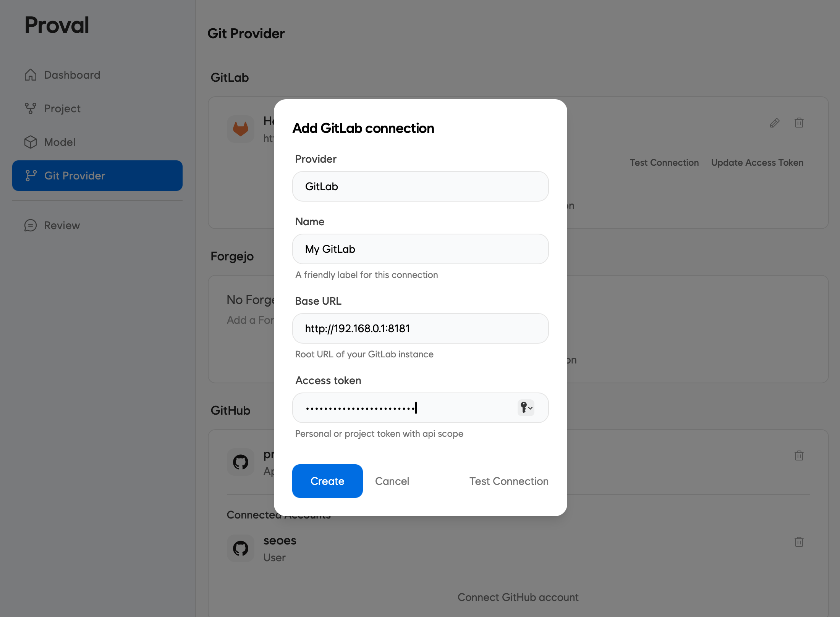Click Update Access Token
The height and width of the screenshot is (617, 840).
pyautogui.click(x=757, y=163)
